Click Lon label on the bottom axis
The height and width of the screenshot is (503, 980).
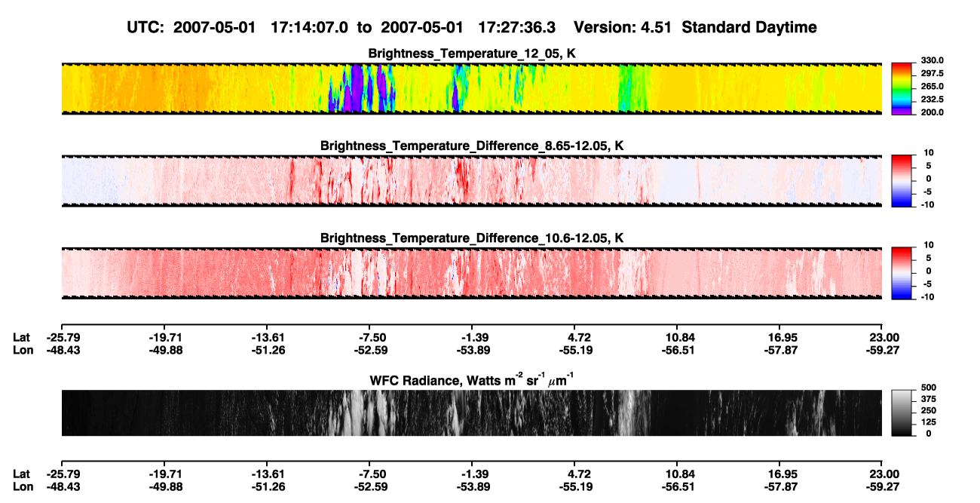point(22,486)
